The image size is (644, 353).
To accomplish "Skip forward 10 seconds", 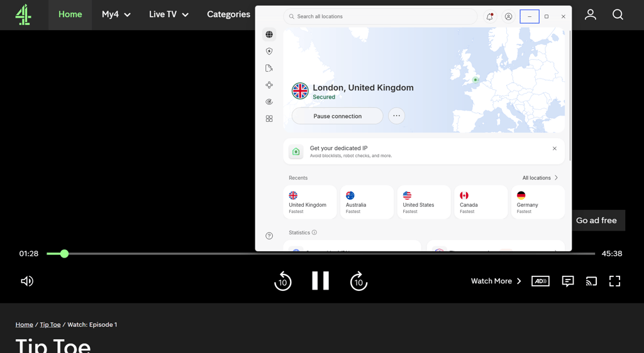I will 358,281.
